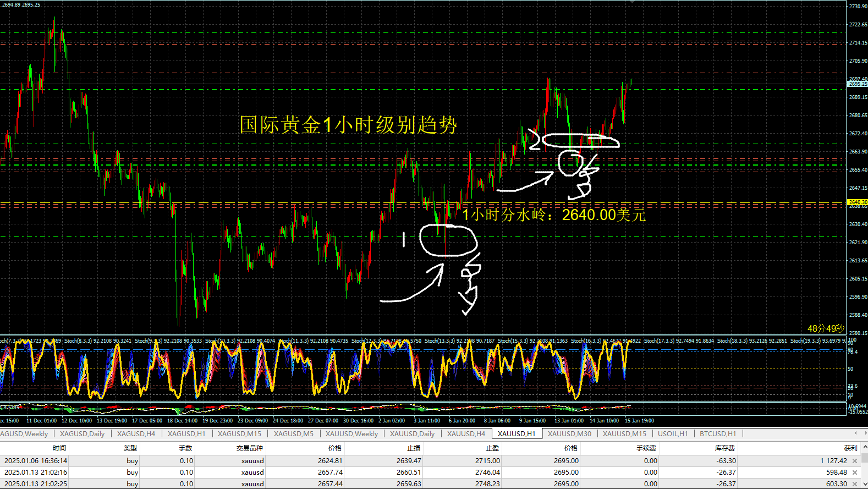Image resolution: width=868 pixels, height=489 pixels.
Task: Close the buy order opened at 2657.44
Action: coord(854,484)
